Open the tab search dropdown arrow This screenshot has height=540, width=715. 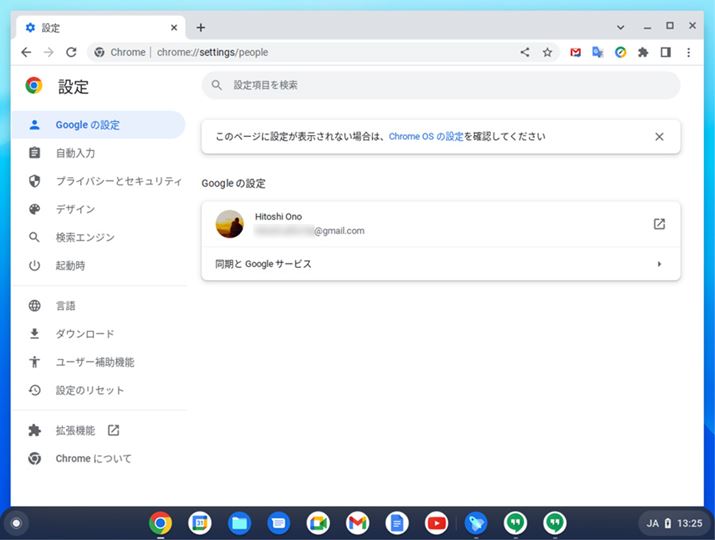(621, 27)
